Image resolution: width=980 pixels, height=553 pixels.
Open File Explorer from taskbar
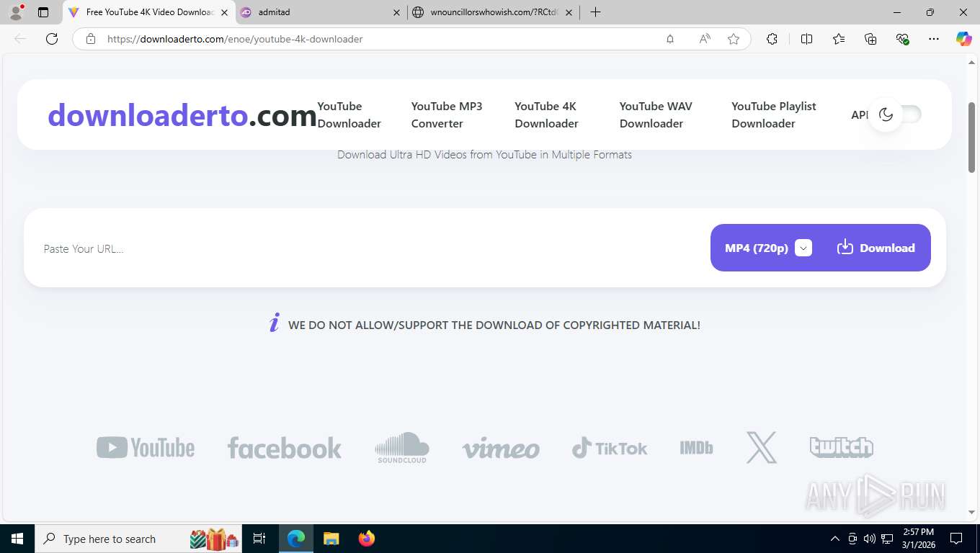pyautogui.click(x=331, y=539)
